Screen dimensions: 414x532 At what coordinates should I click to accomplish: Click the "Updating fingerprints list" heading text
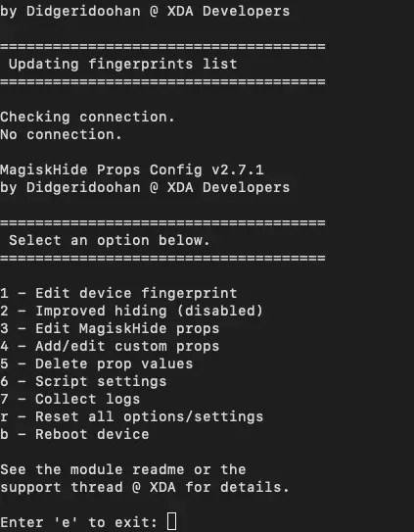tap(122, 65)
